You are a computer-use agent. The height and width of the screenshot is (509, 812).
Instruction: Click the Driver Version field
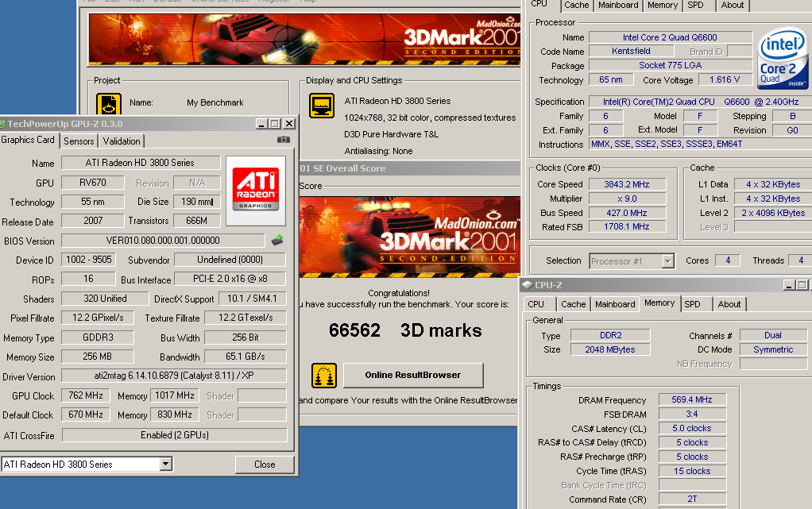[x=174, y=376]
